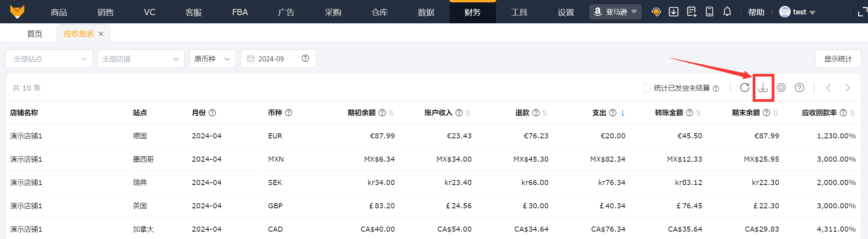Open download center icon in top bar
The width and height of the screenshot is (868, 239).
(x=674, y=12)
